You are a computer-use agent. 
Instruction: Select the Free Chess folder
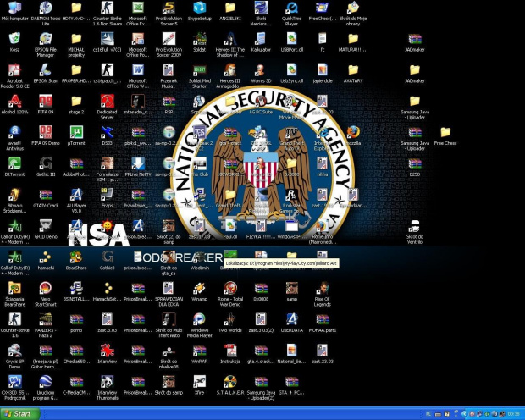coord(445,132)
